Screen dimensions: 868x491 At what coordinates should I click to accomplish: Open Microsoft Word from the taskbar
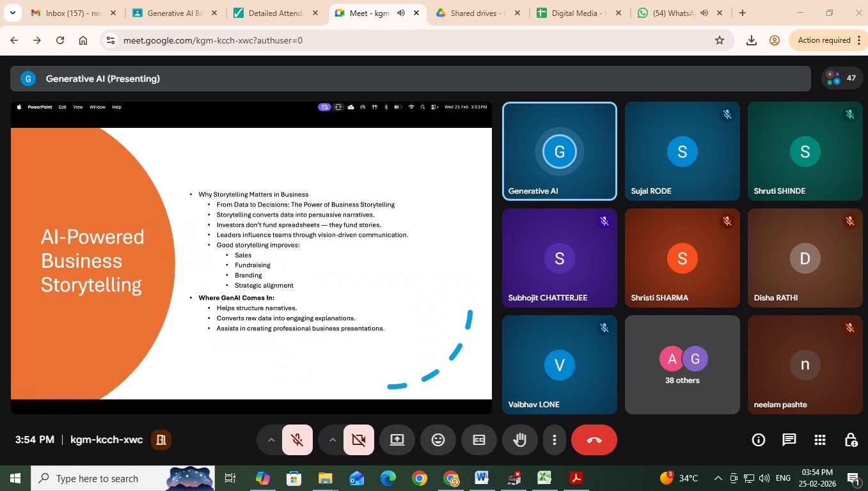click(x=482, y=478)
